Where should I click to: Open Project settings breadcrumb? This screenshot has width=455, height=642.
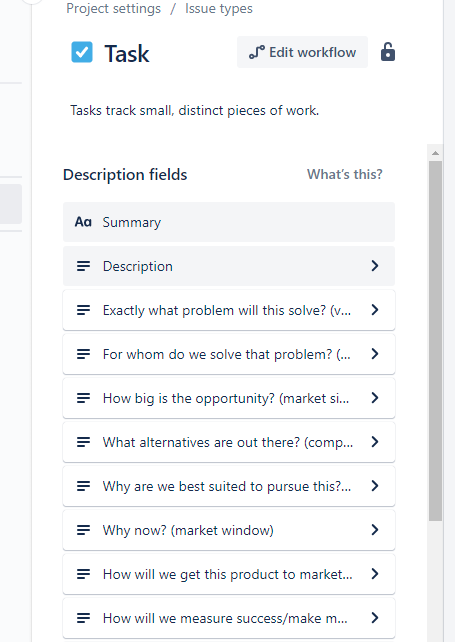pos(113,8)
